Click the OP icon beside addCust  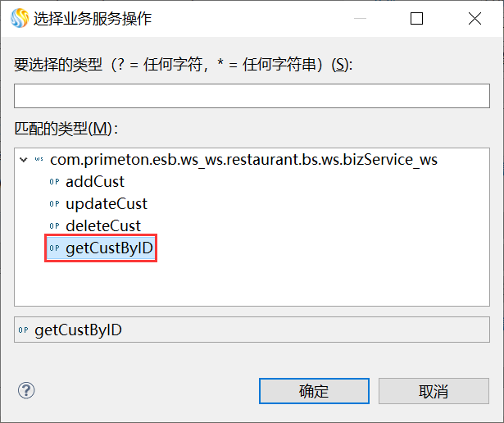point(54,182)
